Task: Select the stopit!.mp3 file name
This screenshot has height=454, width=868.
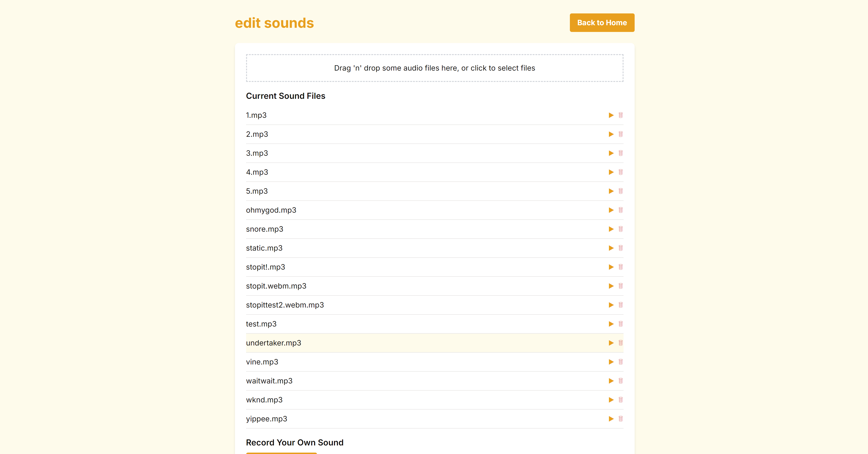Action: point(266,267)
